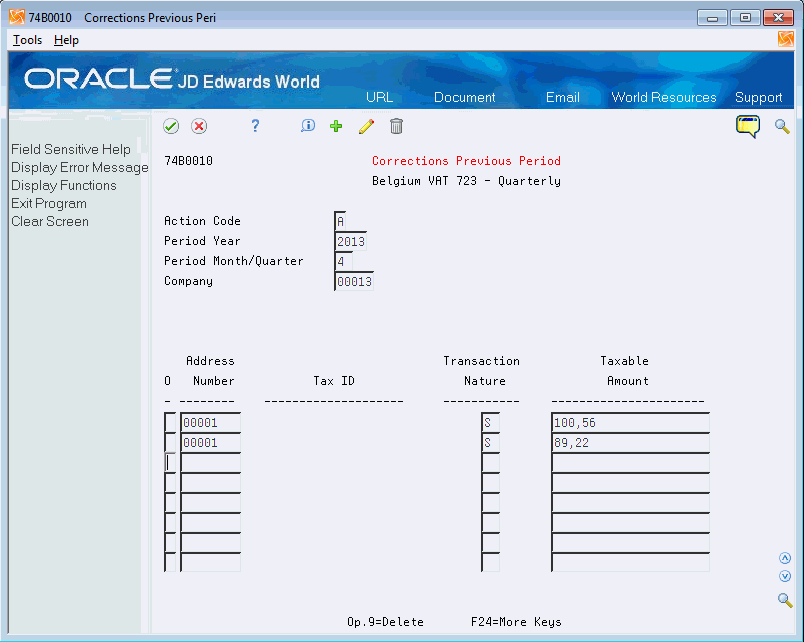Click the Period Year field showing 2013

[x=351, y=241]
